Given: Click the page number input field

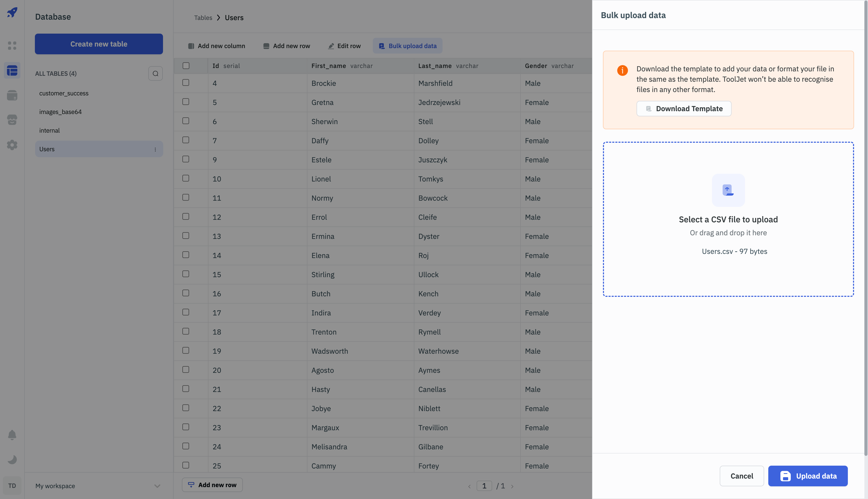Looking at the screenshot, I should click(484, 486).
